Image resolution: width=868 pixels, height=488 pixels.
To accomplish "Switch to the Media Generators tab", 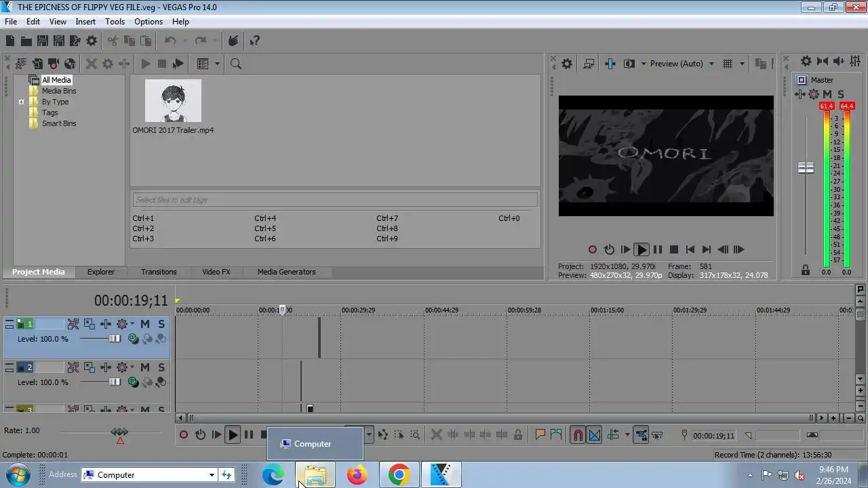I will pos(287,272).
